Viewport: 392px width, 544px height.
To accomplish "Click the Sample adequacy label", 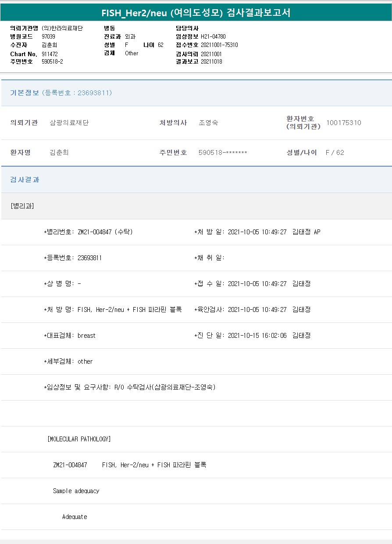I will [76, 491].
